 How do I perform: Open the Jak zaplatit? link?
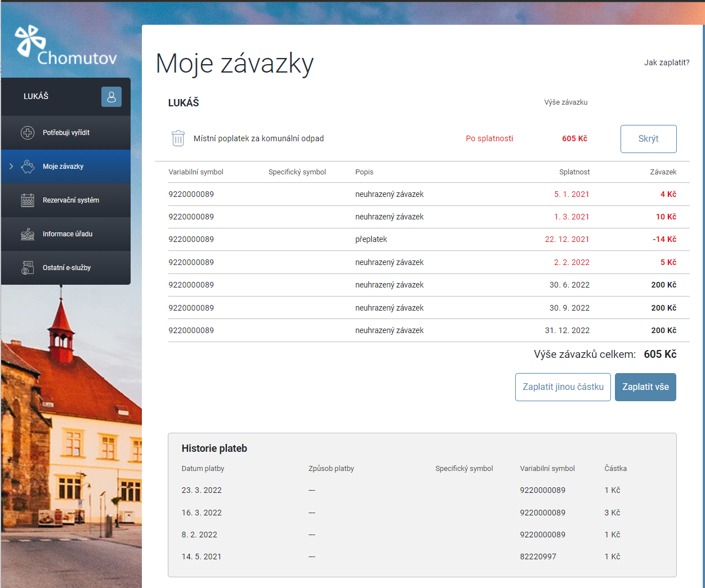pos(667,62)
